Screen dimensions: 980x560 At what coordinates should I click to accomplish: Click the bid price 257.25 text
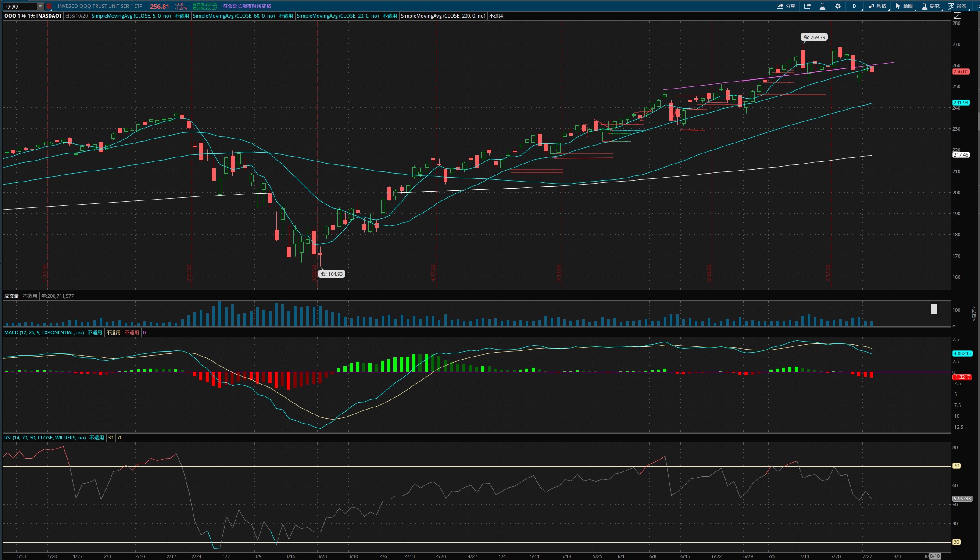[205, 4]
